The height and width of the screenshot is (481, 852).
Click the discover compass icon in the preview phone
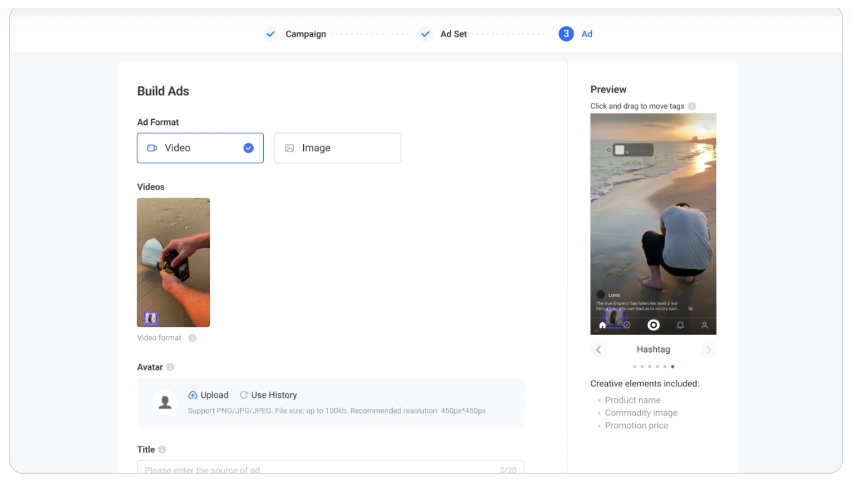pyautogui.click(x=627, y=325)
